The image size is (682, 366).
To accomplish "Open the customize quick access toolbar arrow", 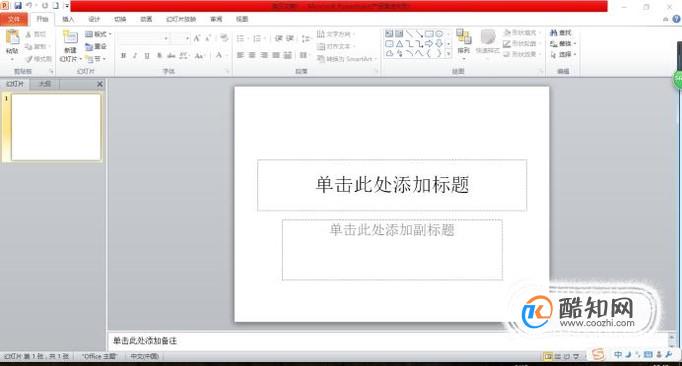I will point(67,6).
